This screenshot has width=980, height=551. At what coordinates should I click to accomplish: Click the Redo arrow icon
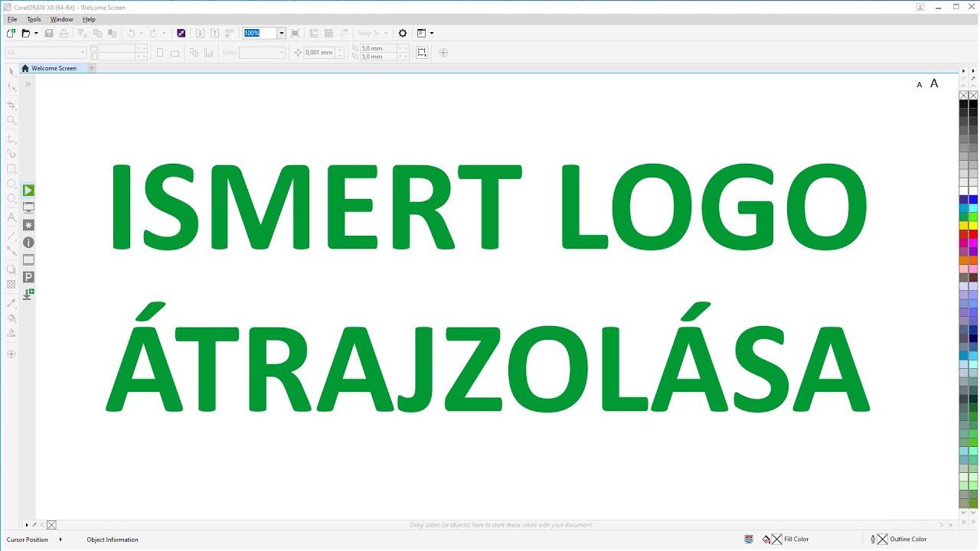click(154, 34)
